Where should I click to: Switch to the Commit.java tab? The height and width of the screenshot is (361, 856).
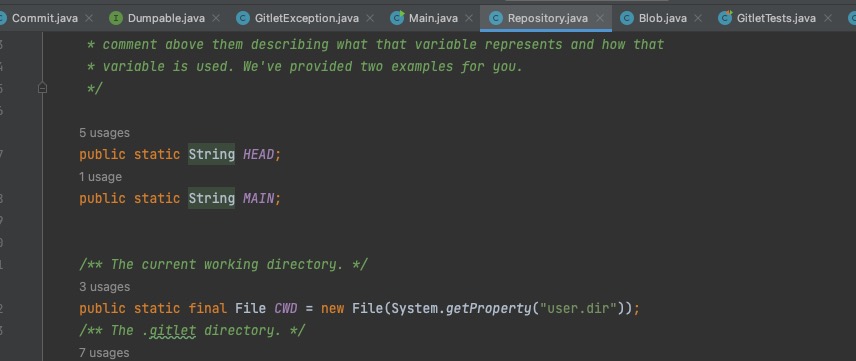(45, 19)
